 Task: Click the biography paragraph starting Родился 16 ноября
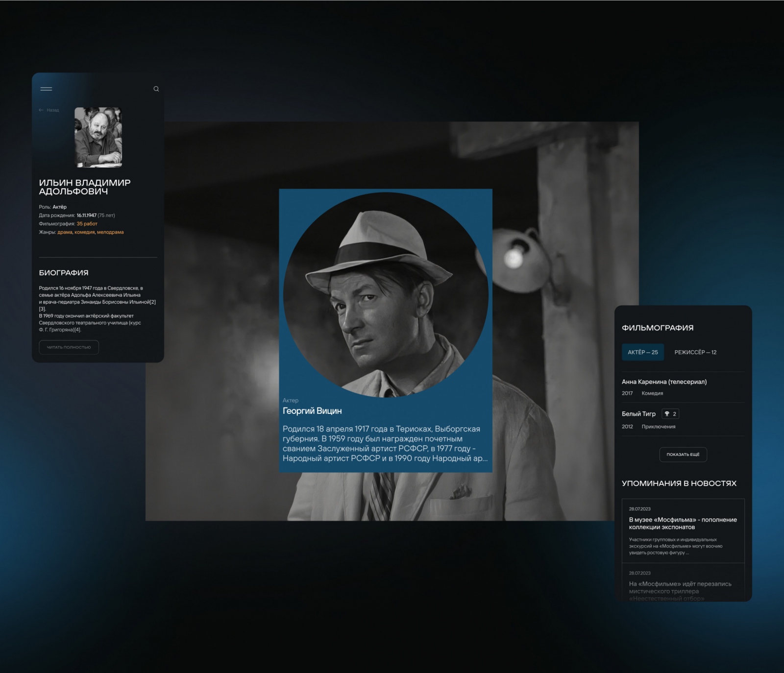tap(98, 309)
